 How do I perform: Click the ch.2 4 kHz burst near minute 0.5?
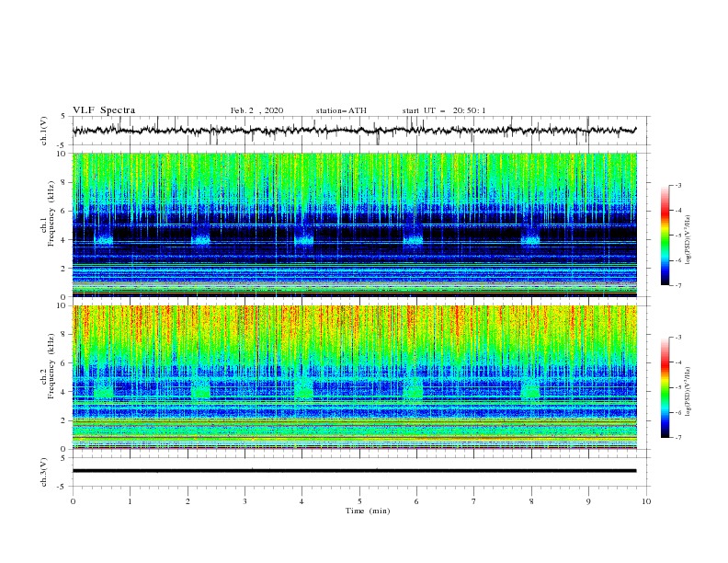pos(104,391)
